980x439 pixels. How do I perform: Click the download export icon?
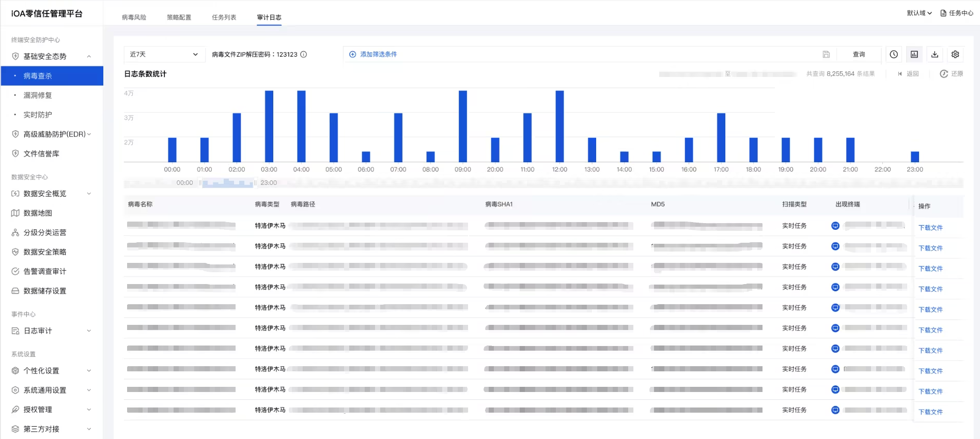935,54
